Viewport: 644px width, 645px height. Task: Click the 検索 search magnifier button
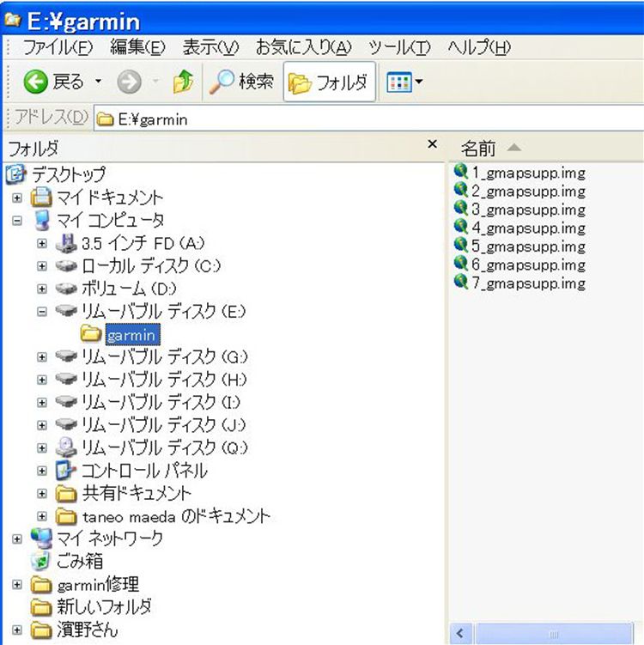[x=241, y=82]
